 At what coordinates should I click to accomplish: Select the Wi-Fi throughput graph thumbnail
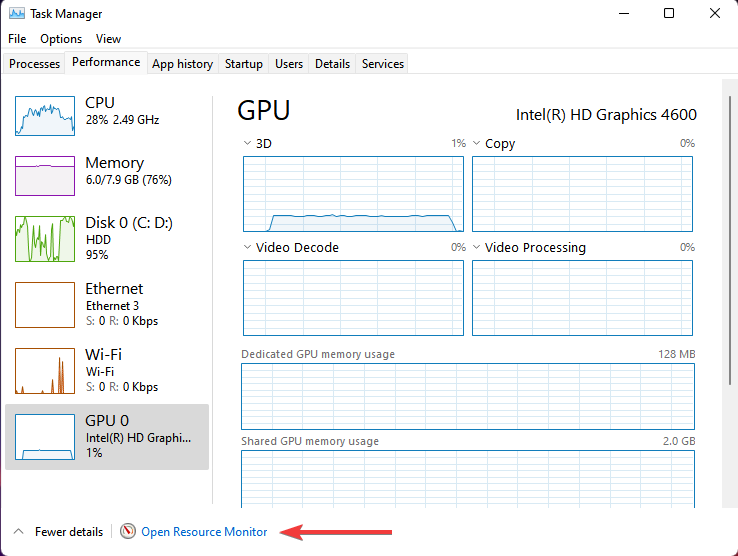point(44,370)
